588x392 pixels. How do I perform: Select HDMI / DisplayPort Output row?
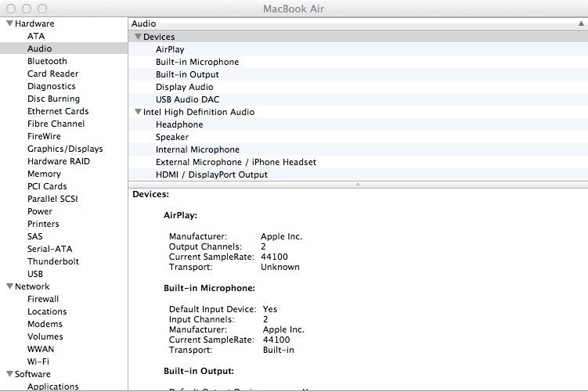pyautogui.click(x=358, y=174)
